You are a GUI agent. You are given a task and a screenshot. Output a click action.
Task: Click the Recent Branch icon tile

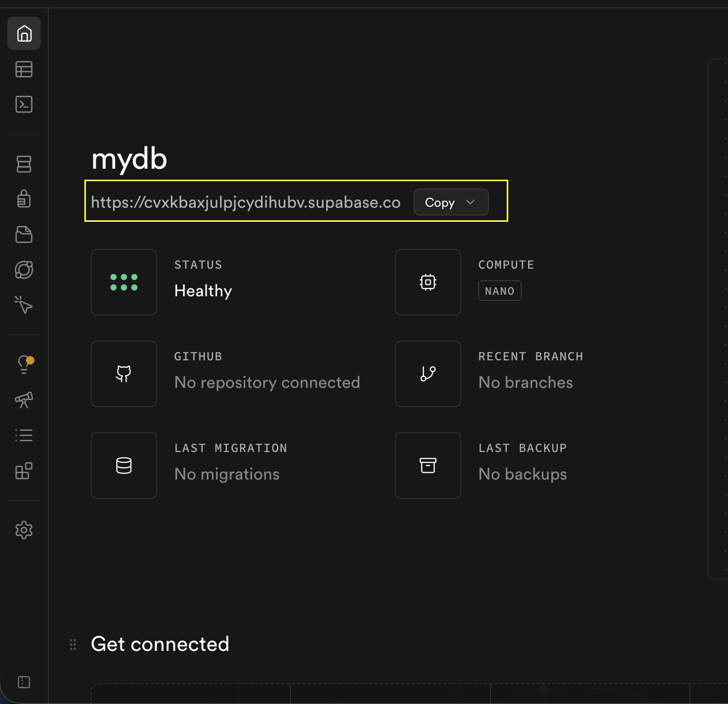(x=428, y=374)
